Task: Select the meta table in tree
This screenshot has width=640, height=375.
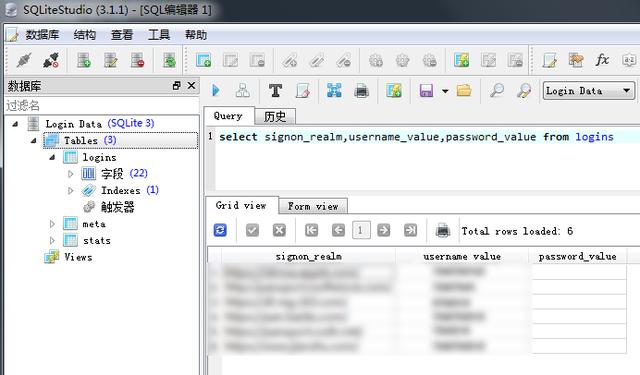Action: point(93,224)
